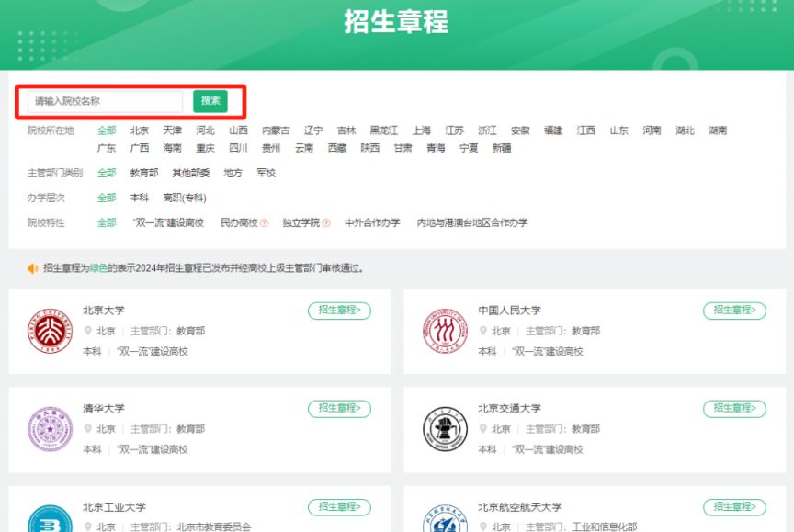Filter location by 四川
Image resolution: width=794 pixels, height=532 pixels.
(238, 148)
